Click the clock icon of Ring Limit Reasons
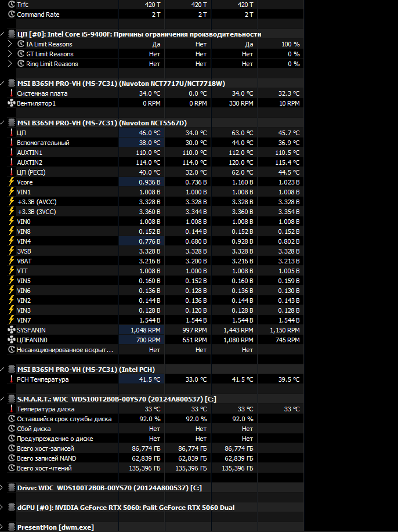 tap(21, 64)
